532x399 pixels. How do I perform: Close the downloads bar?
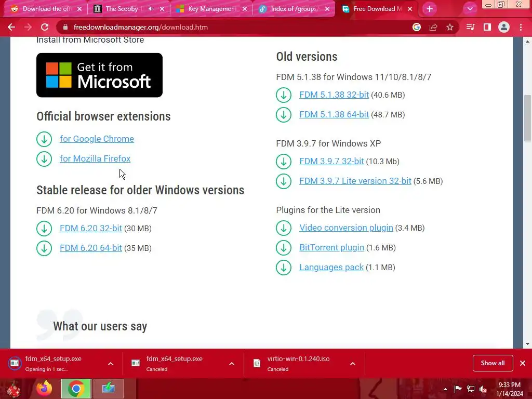pos(523,363)
